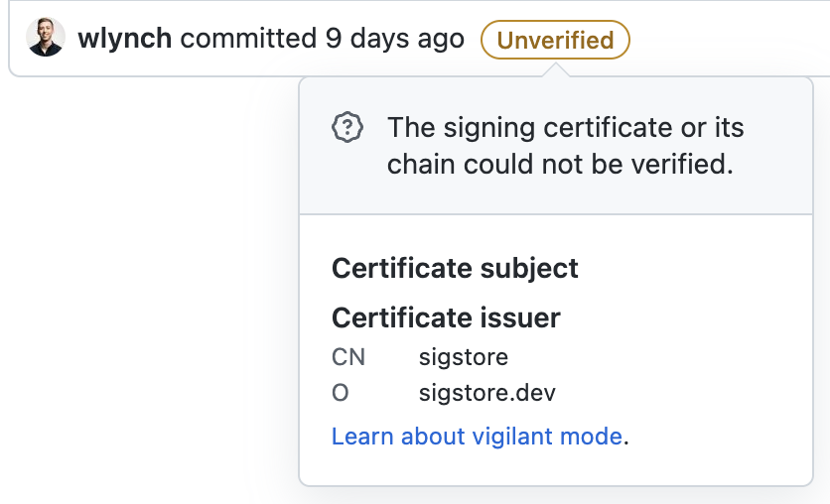830x504 pixels.
Task: Click the question mark verification icon
Action: tap(347, 127)
